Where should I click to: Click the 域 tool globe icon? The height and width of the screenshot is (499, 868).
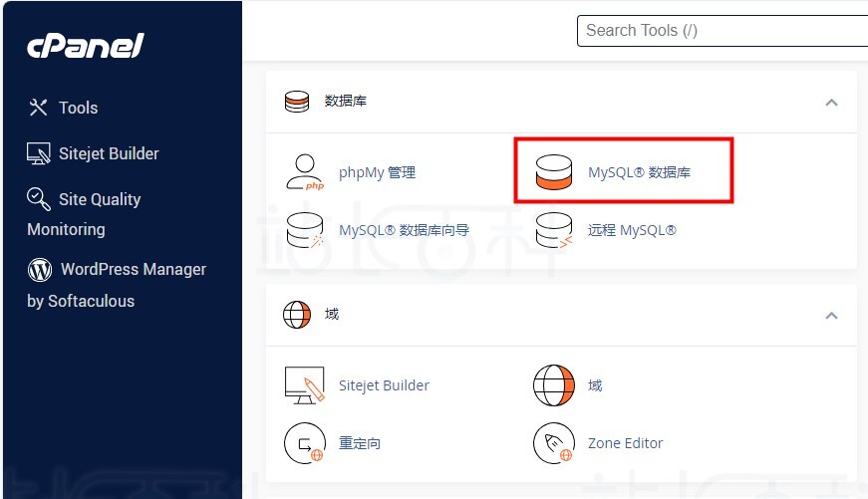pos(553,385)
